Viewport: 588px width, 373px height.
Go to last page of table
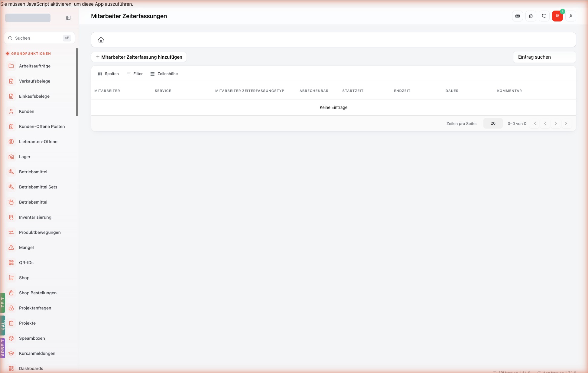pos(567,123)
